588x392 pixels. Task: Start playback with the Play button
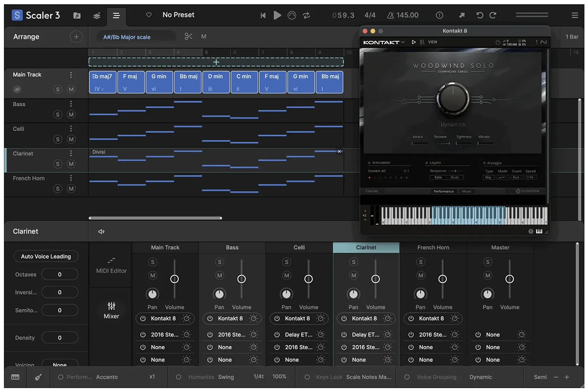277,15
